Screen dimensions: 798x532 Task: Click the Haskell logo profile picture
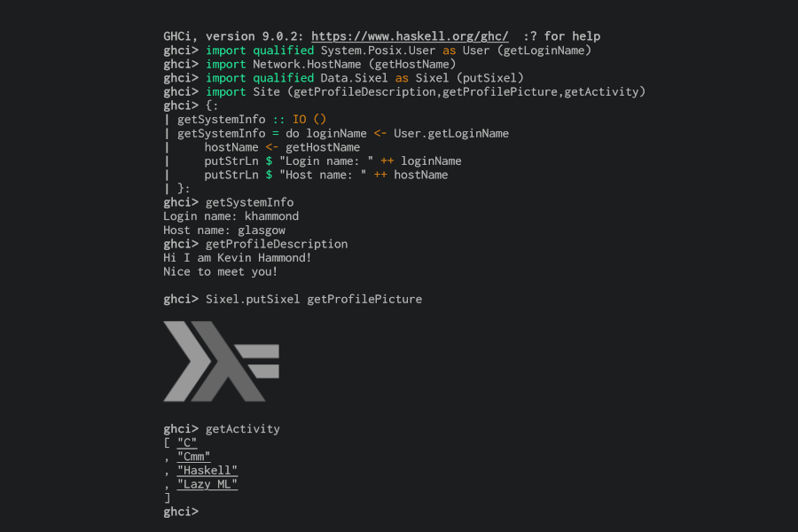(x=221, y=361)
